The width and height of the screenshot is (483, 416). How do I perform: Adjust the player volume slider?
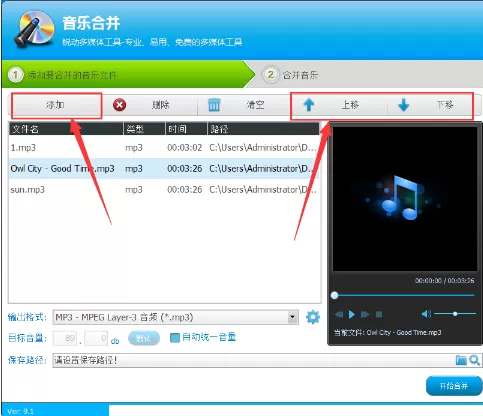[x=455, y=314]
